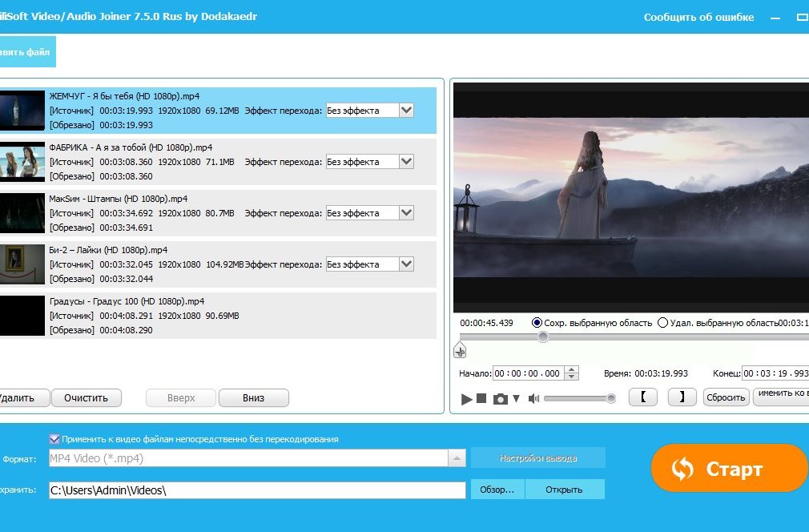Click the Время: 00:03:19.993 duration text
Viewport: 809px width, 532px height.
(x=646, y=373)
